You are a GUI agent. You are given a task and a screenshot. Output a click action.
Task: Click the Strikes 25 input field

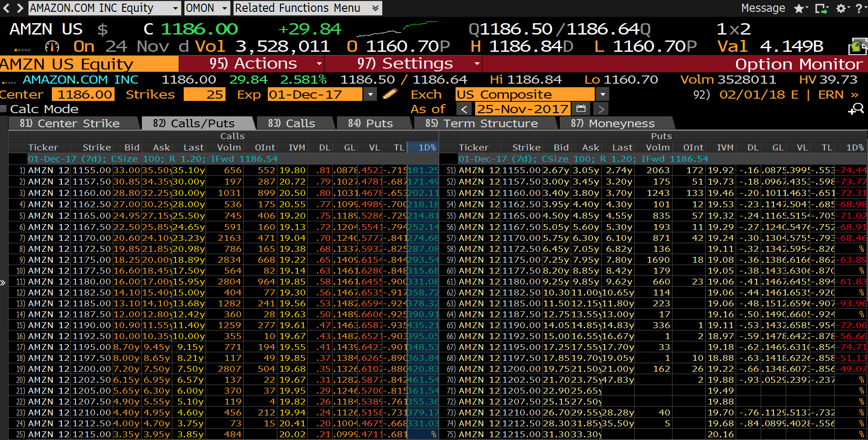tap(204, 95)
